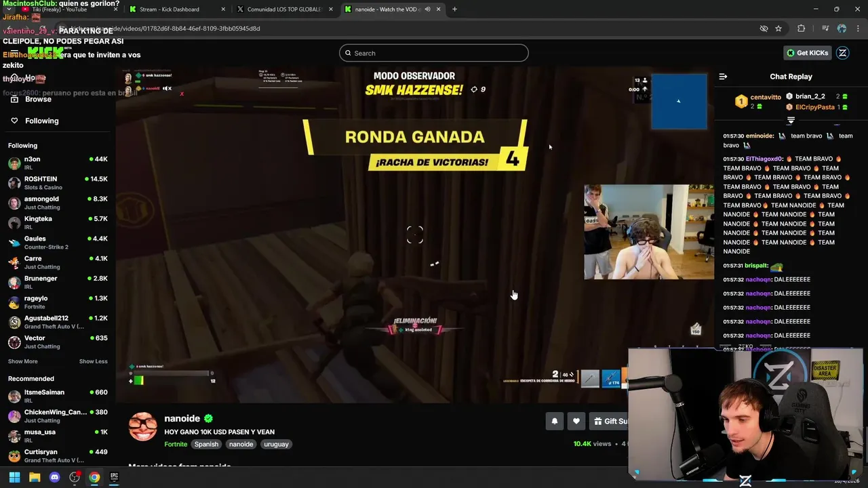Open Curtisryan recommended channel avatar
This screenshot has width=868, height=488.
coord(14,455)
